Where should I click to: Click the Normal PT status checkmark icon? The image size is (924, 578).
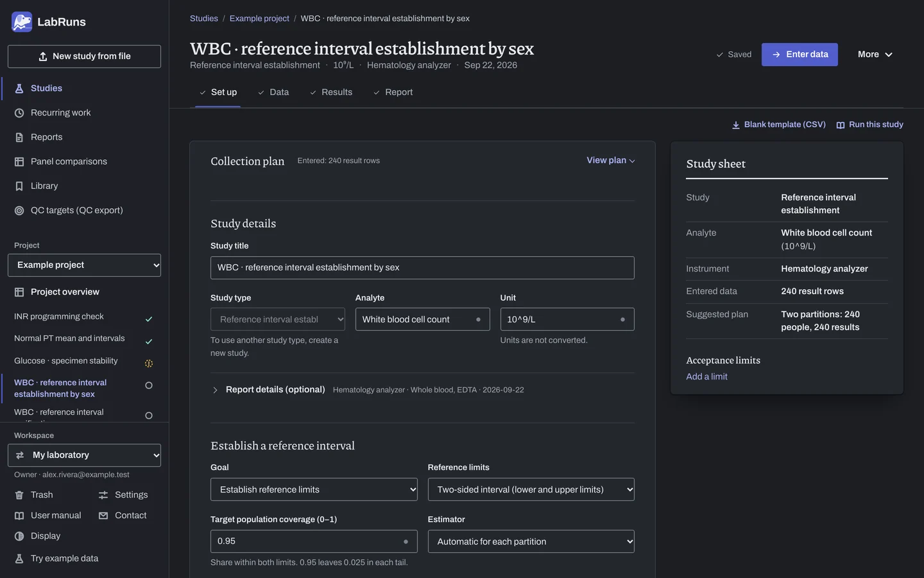(149, 342)
